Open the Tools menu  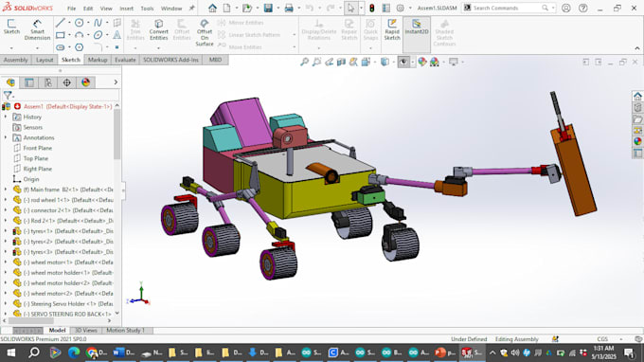tap(147, 9)
